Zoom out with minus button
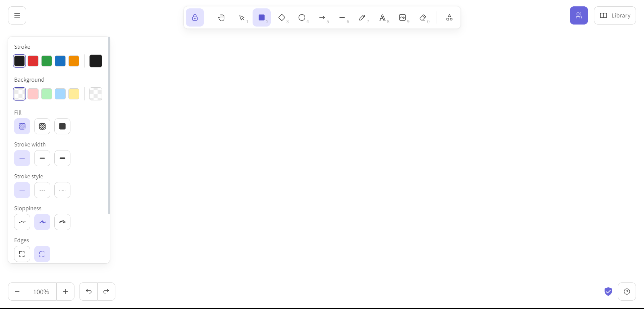 tap(17, 292)
